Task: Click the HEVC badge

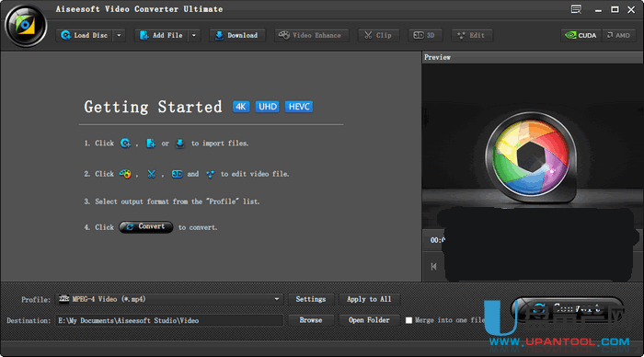Action: coord(299,107)
